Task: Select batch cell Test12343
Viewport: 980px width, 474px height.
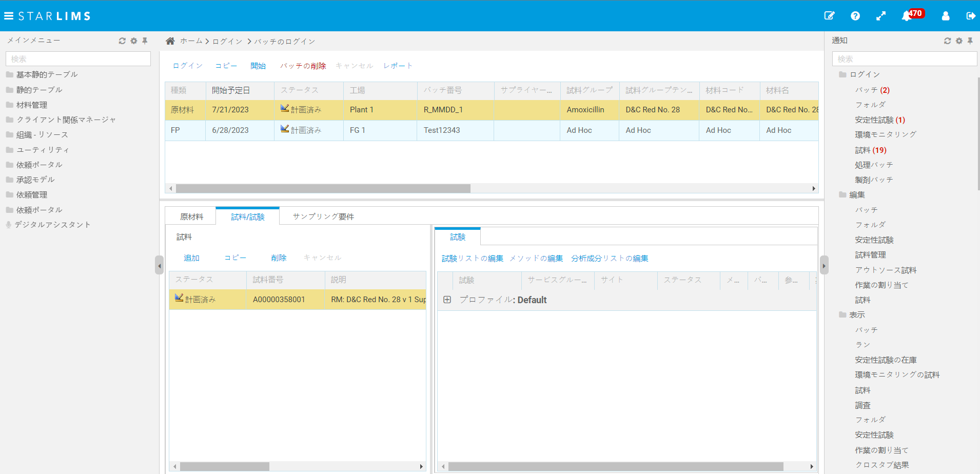Action: tap(455, 130)
